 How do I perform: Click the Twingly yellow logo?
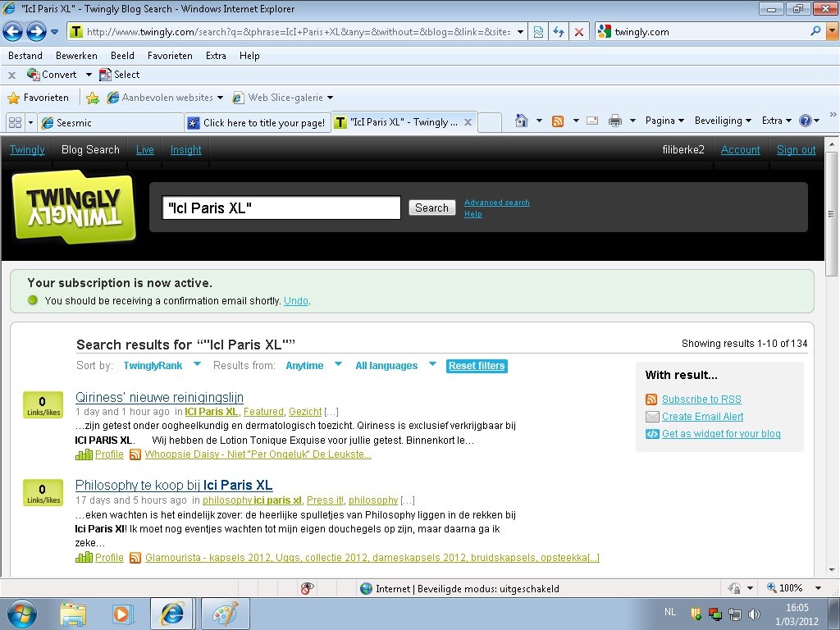click(x=74, y=207)
